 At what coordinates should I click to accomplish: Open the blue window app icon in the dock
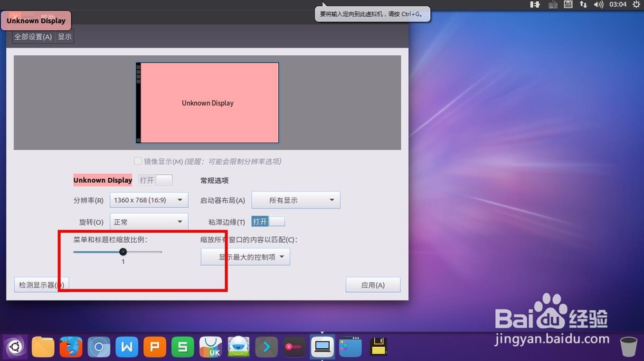(x=350, y=347)
